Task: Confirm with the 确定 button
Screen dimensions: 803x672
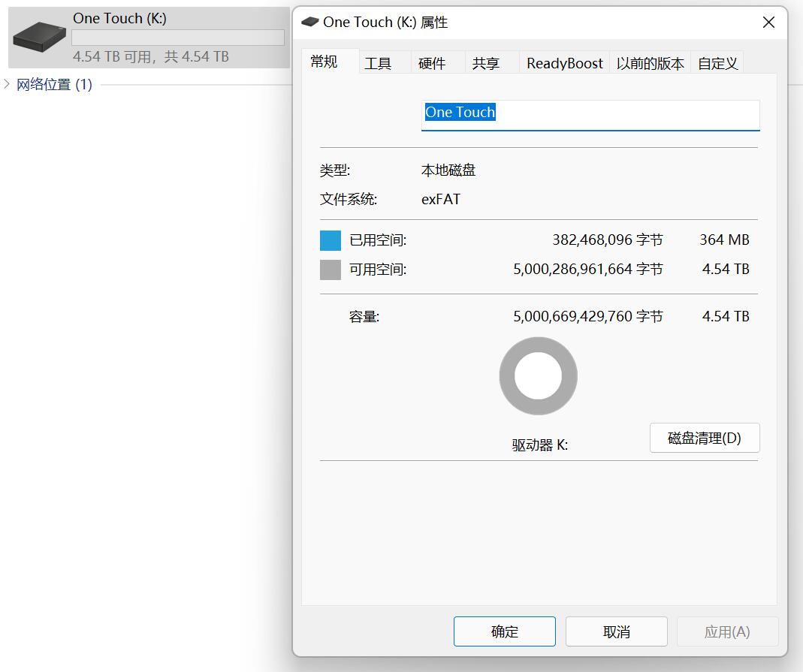Action: pos(504,631)
